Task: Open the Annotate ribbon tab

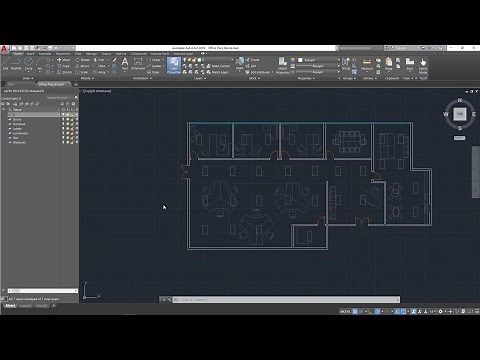Action: click(x=45, y=54)
